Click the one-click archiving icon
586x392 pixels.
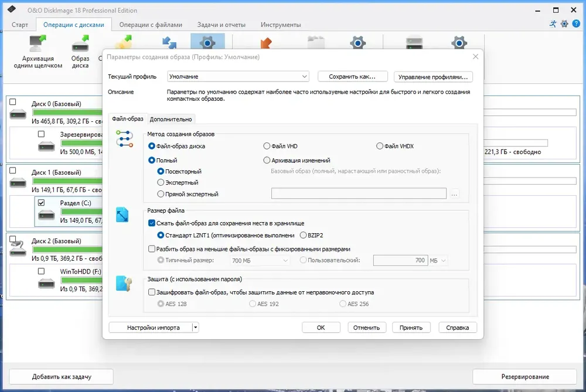coord(38,43)
